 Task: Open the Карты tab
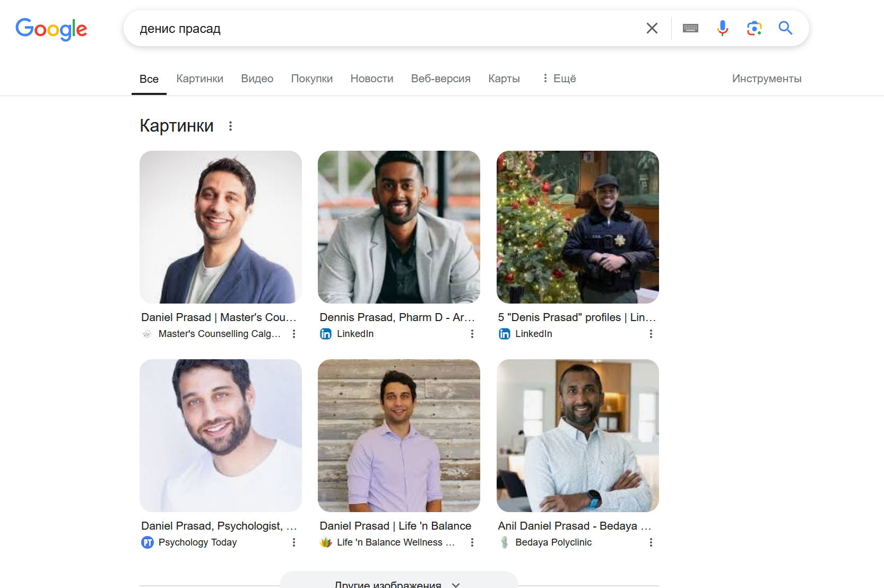504,79
